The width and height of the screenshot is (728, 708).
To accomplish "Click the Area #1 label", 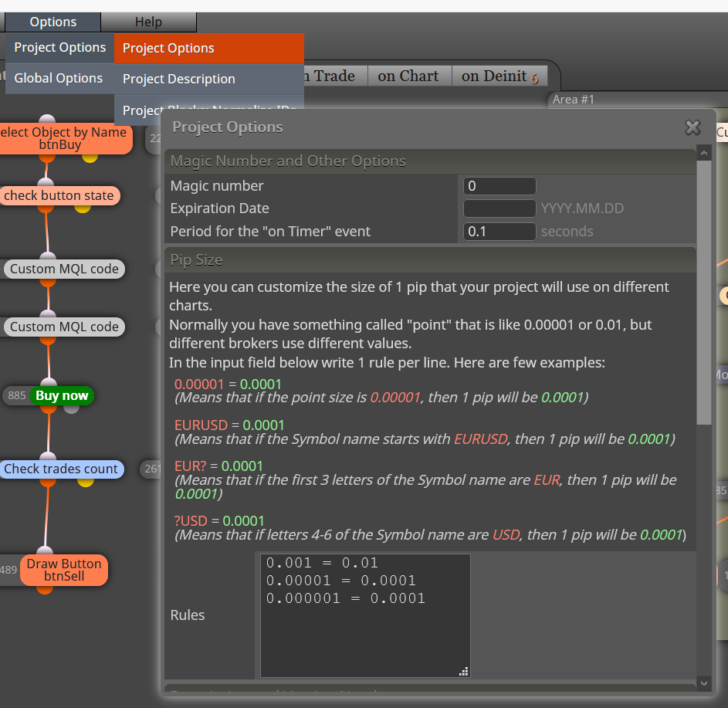I will pyautogui.click(x=573, y=100).
